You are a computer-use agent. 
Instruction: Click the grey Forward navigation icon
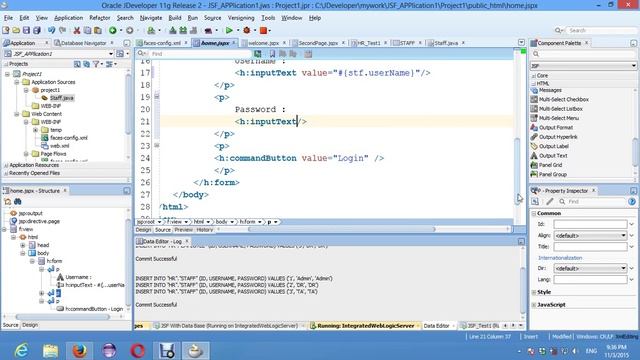coord(130,30)
